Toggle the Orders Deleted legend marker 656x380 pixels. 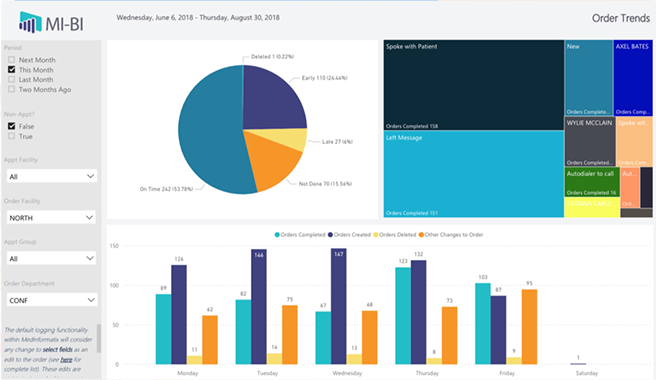click(376, 235)
